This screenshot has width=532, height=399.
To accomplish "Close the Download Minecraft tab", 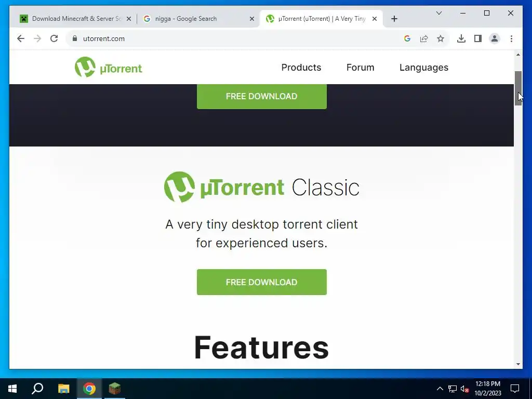I will tap(129, 19).
